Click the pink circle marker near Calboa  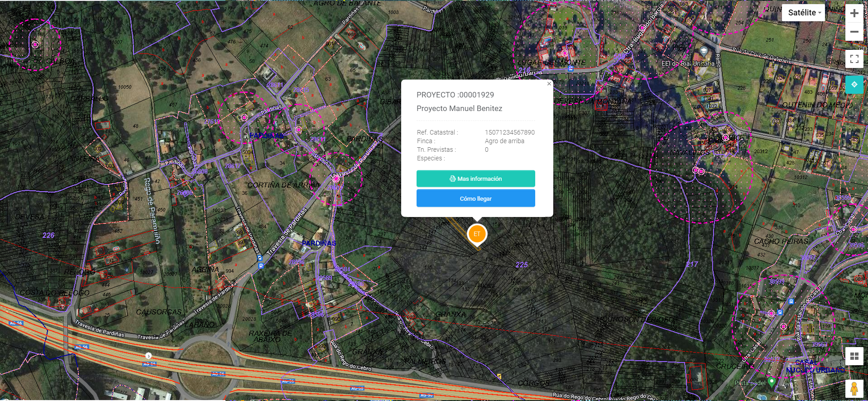coord(35,44)
